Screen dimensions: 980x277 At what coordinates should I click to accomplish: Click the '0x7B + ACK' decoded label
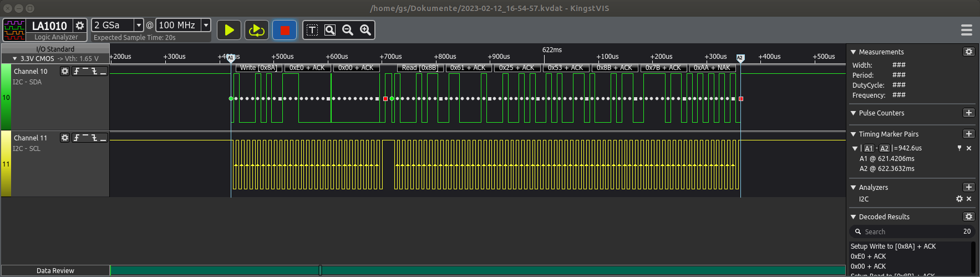(x=663, y=68)
